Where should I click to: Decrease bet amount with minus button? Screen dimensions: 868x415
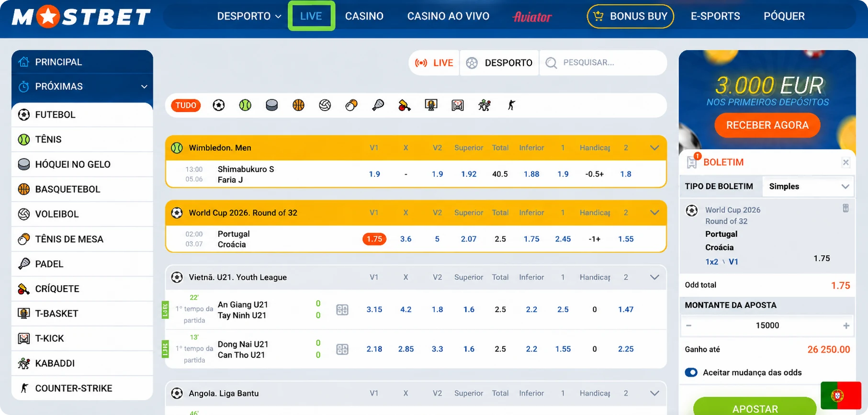pos(688,325)
